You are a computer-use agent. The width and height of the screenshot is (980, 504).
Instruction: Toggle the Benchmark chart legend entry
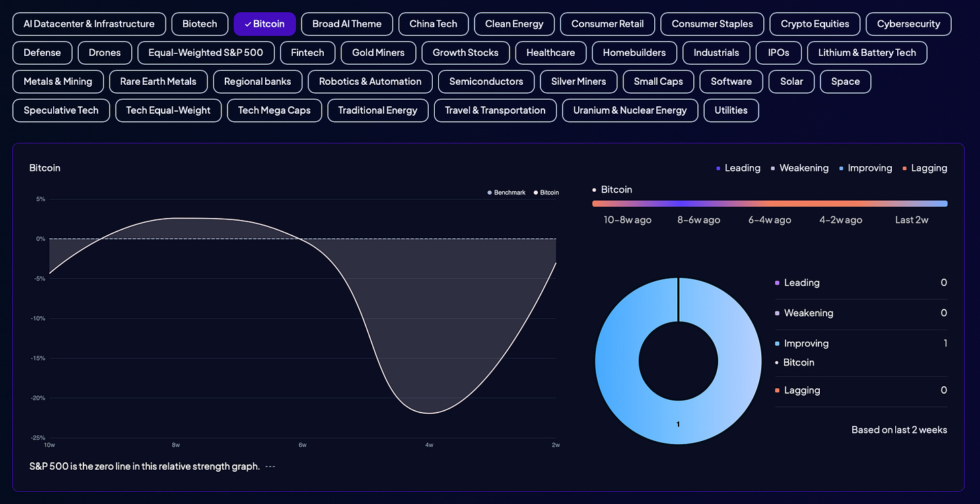coord(507,192)
